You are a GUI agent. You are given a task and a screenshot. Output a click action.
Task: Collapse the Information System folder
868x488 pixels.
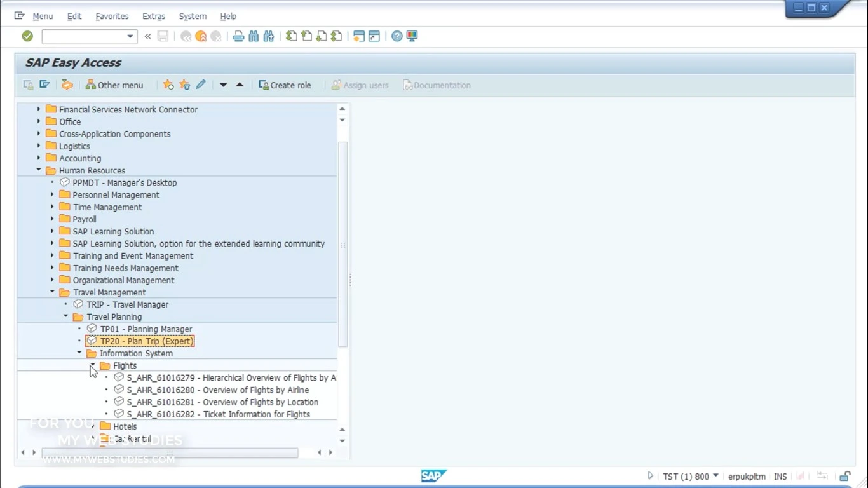(79, 353)
